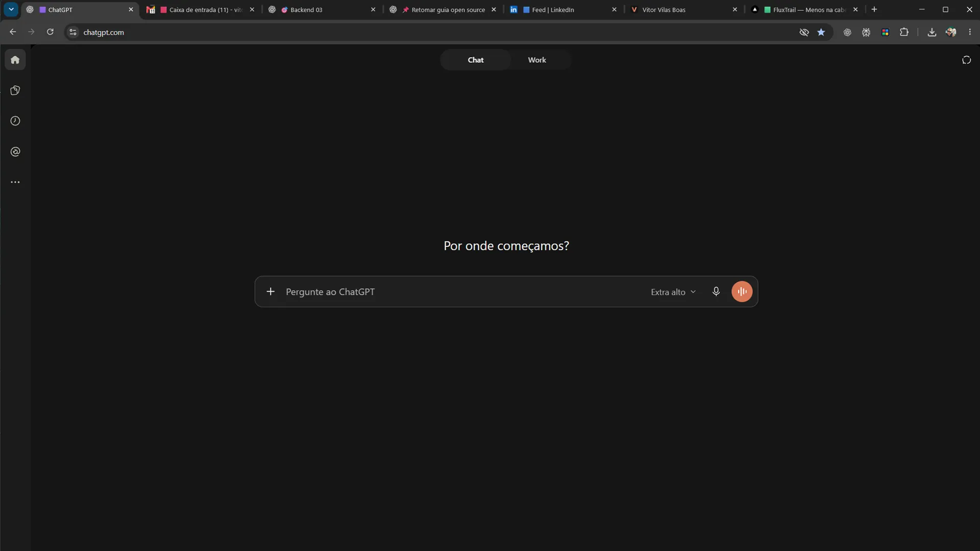Open the second sidebar icon below Home
This screenshot has width=980, height=551.
click(x=15, y=90)
